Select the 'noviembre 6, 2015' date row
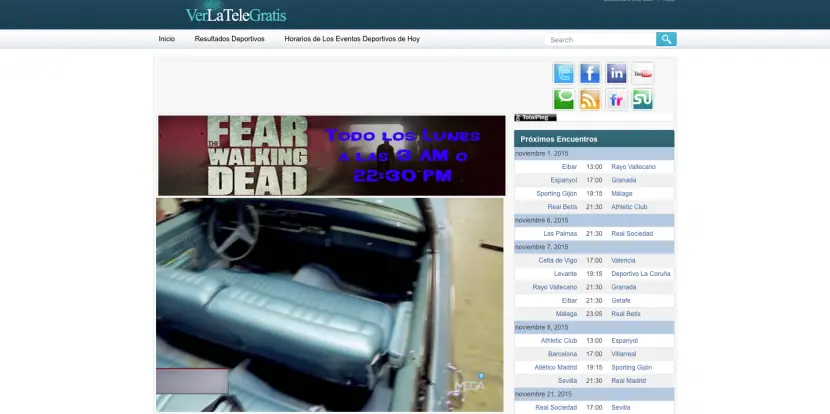The width and height of the screenshot is (830, 414). 594,220
